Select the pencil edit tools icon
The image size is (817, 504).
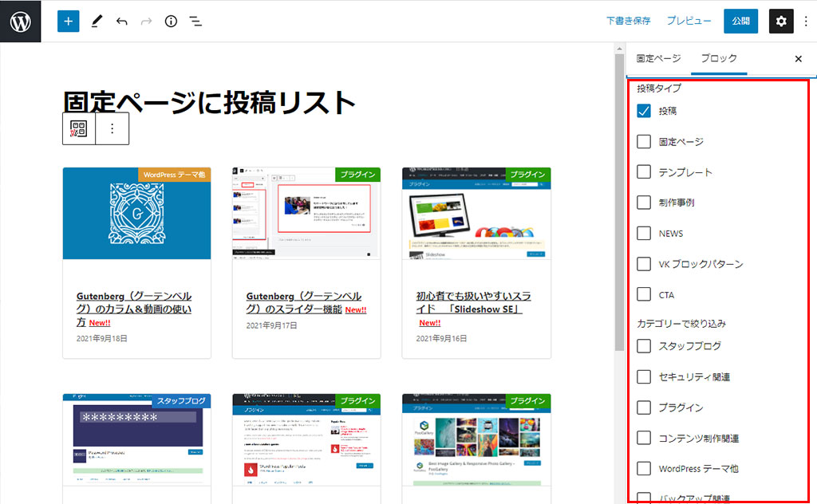96,22
